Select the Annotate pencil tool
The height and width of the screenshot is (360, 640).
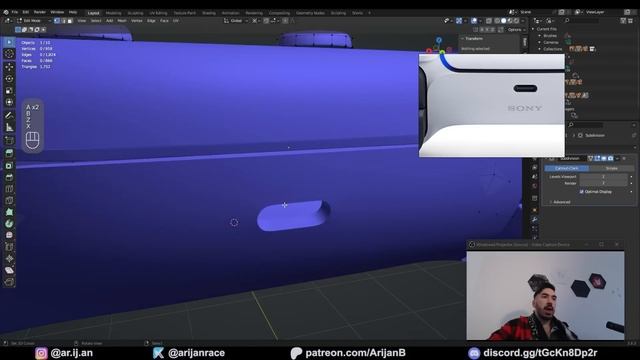(9, 116)
